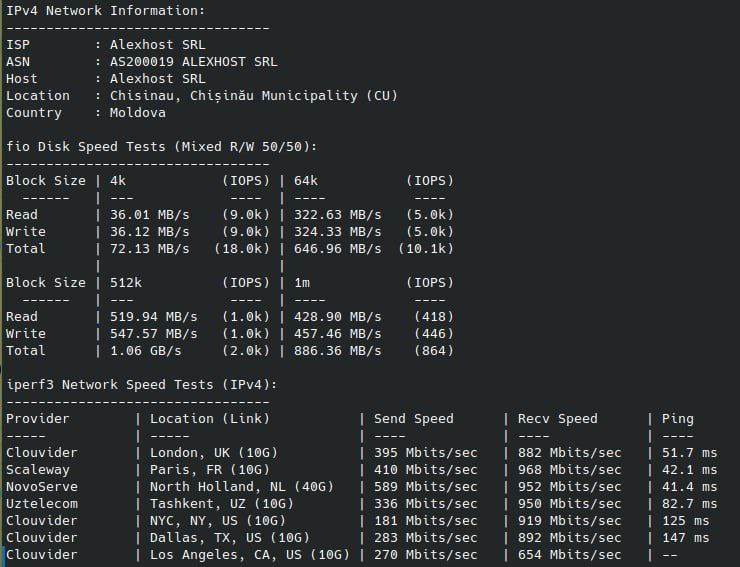
Task: Click the IPv4 Network Information heading
Action: [106, 11]
